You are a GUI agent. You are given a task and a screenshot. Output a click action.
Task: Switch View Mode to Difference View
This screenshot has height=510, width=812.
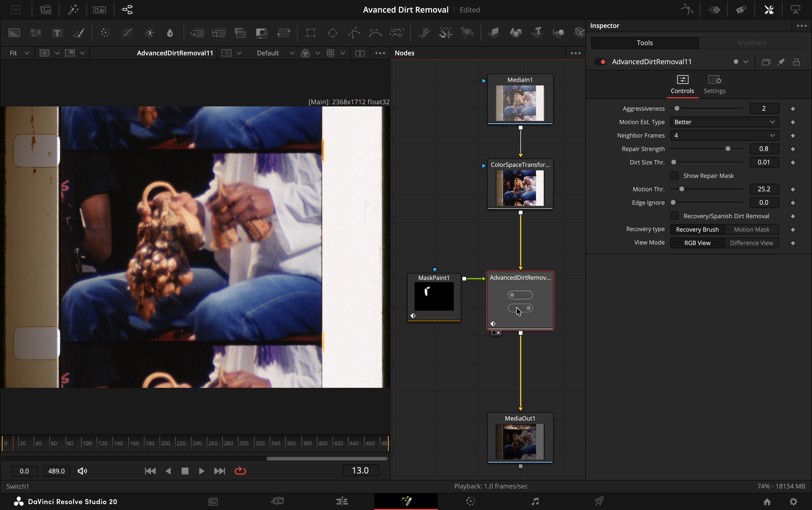(751, 243)
